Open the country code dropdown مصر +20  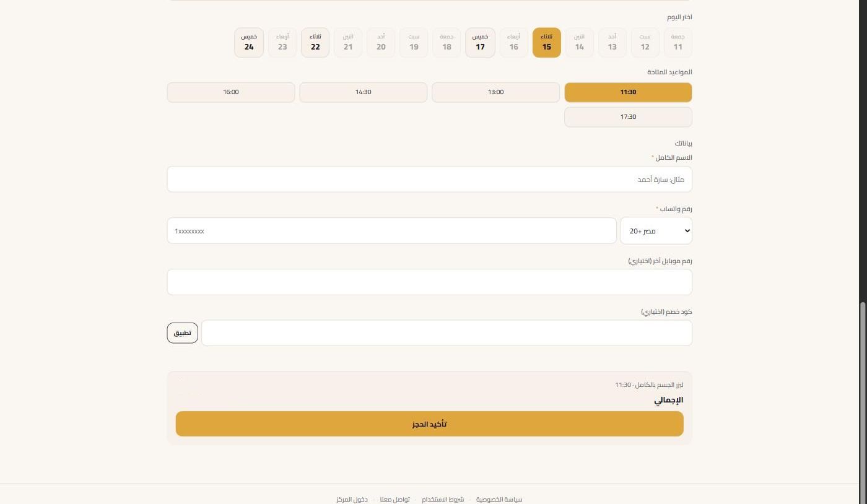(x=656, y=231)
